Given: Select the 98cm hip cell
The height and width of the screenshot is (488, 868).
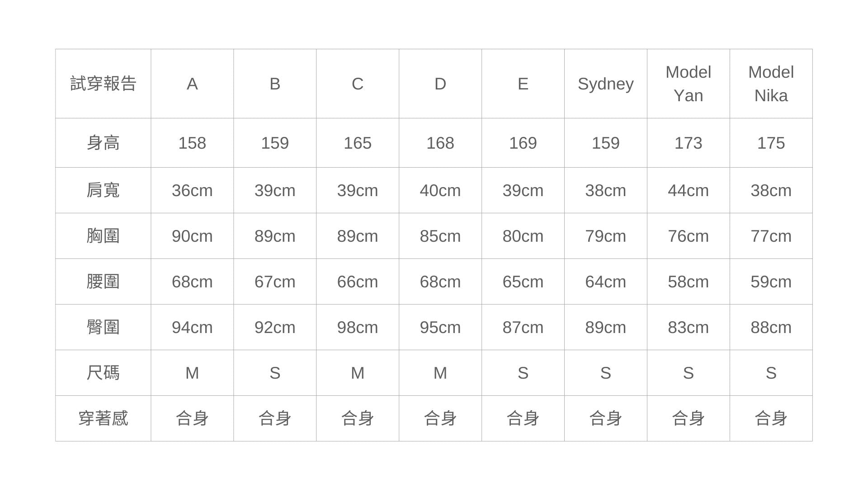Looking at the screenshot, I should tap(357, 327).
